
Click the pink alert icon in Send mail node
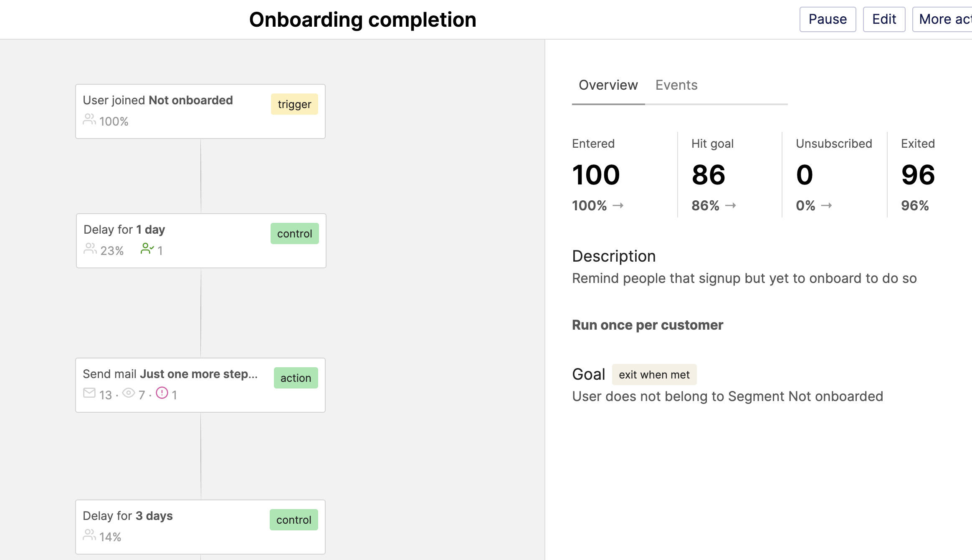click(162, 393)
